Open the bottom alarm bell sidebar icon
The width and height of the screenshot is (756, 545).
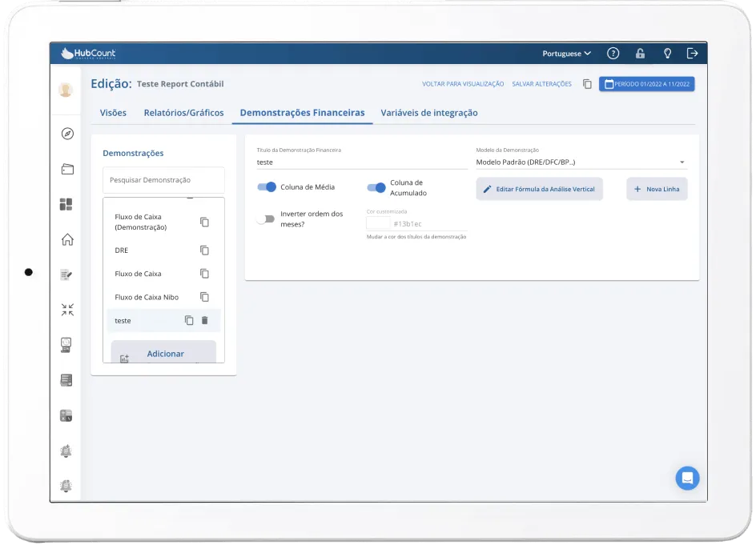[x=66, y=486]
